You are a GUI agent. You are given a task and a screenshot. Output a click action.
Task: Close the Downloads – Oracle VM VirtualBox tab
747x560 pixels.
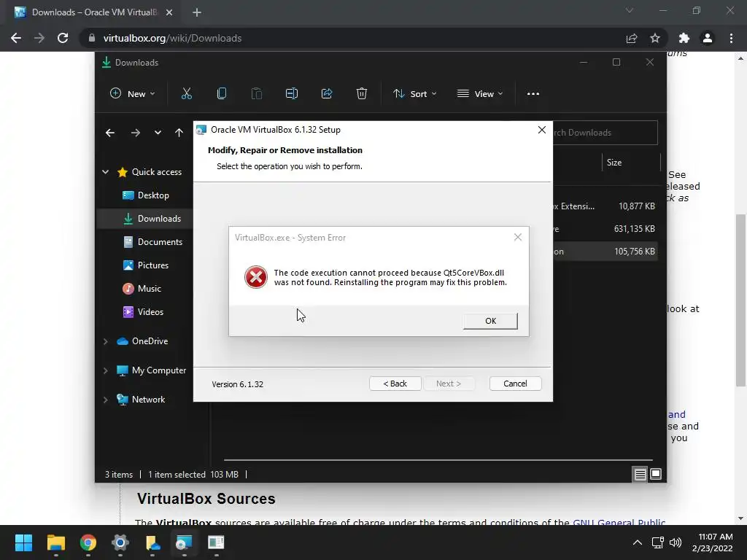(x=169, y=12)
